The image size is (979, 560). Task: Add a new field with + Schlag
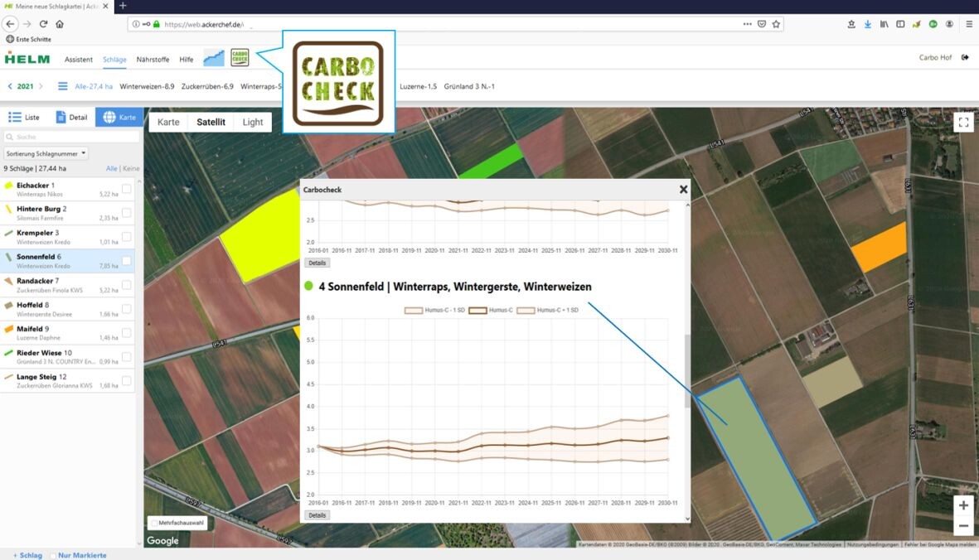pos(27,555)
